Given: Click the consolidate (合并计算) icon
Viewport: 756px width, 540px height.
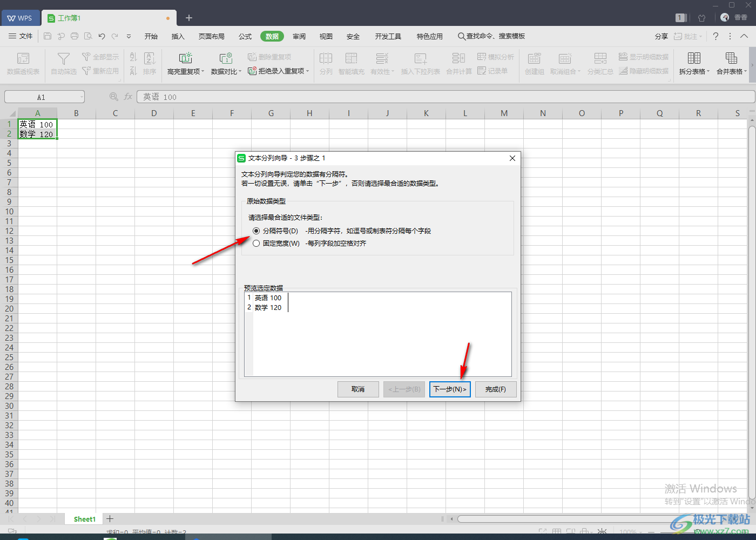Looking at the screenshot, I should tap(459, 58).
